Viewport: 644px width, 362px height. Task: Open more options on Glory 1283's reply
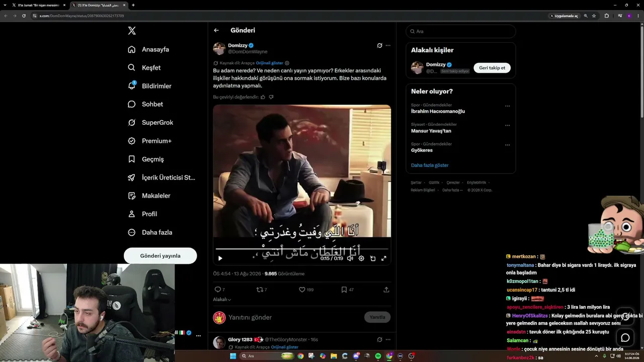pos(388,339)
